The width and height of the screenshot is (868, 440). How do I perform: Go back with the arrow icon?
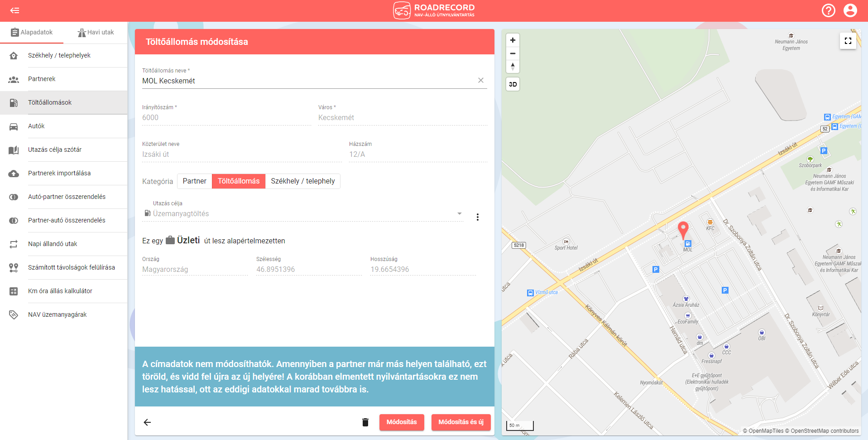coord(147,422)
